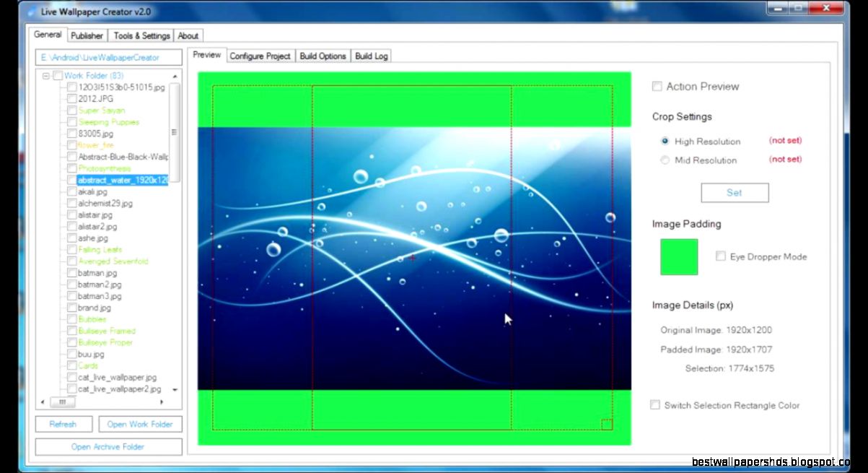
Task: Collapse the Work Folder tree node
Action: click(x=45, y=76)
